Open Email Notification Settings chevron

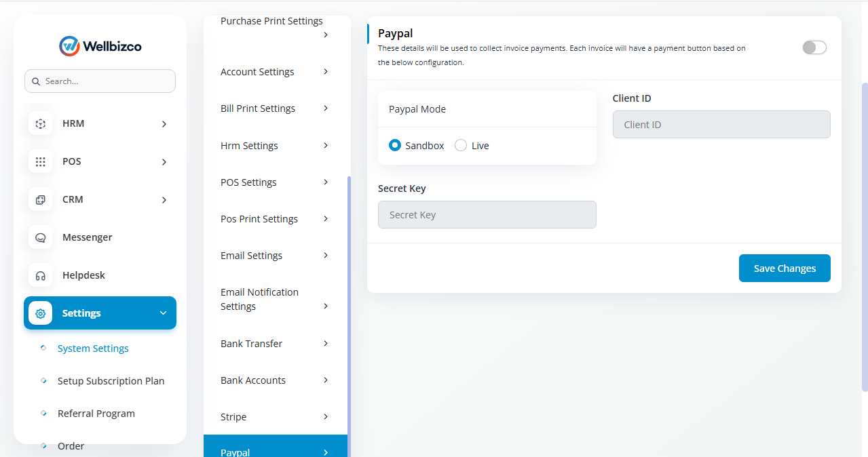pyautogui.click(x=326, y=306)
